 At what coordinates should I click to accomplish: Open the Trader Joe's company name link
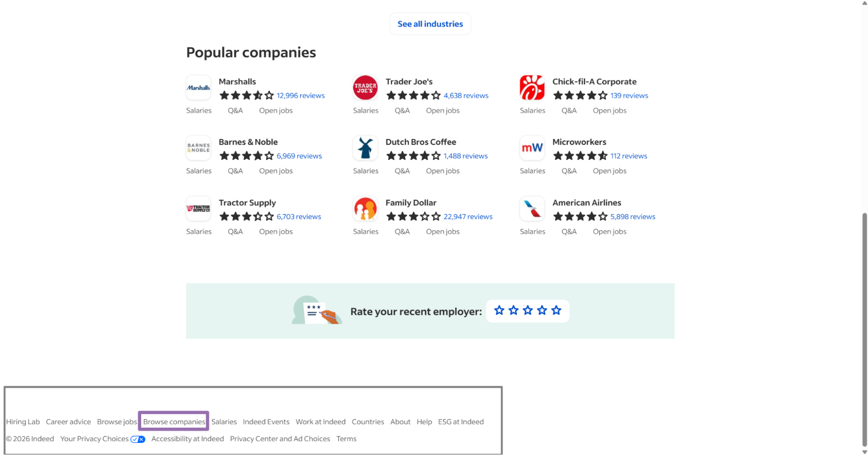pos(409,82)
